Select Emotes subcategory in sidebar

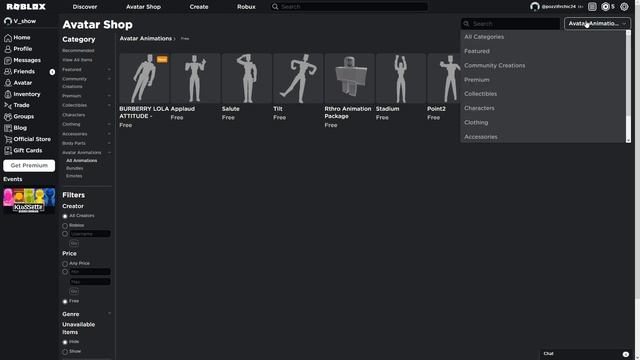tap(74, 176)
